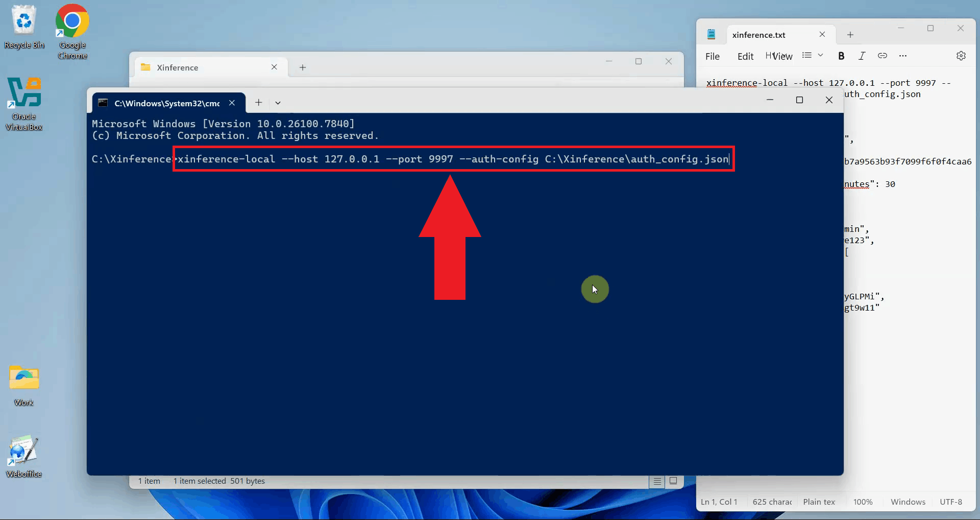Image resolution: width=980 pixels, height=520 pixels.
Task: Insert a hyperlink using the link icon
Action: click(x=883, y=56)
